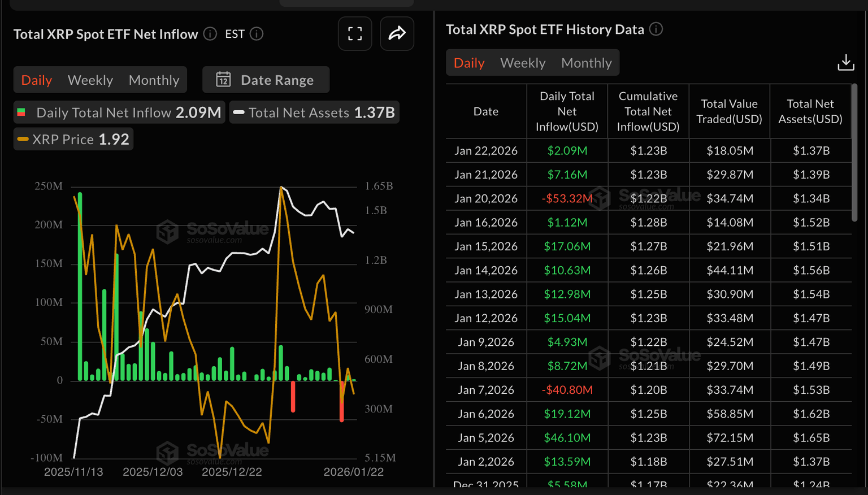Screen dimensions: 868x495
Task: Select Daily tab in chart panel
Action: point(37,80)
